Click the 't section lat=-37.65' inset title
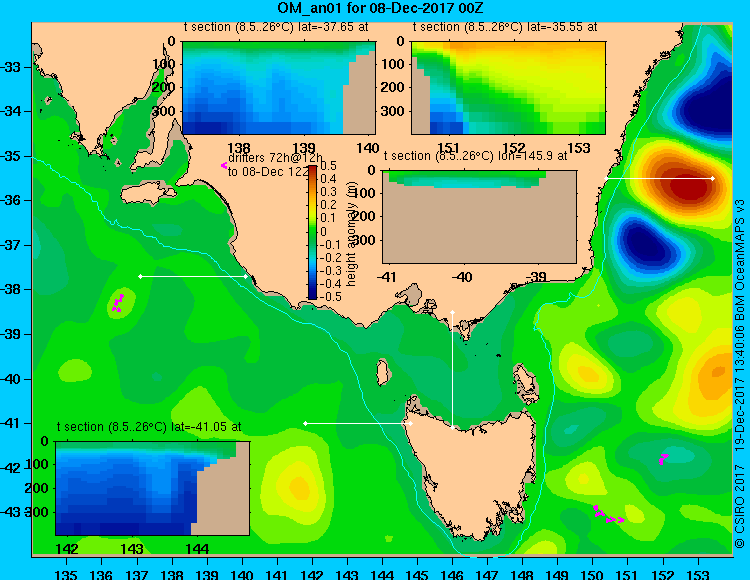Image resolution: width=750 pixels, height=580 pixels. [276, 27]
